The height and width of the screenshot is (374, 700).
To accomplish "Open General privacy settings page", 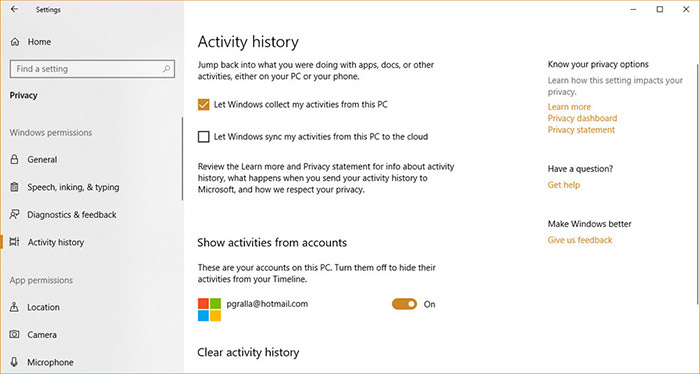I will pos(42,159).
